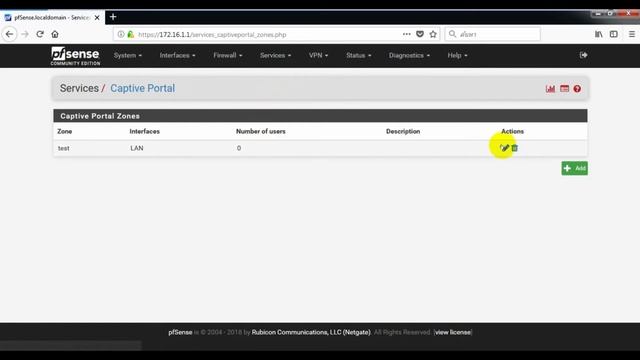Image resolution: width=640 pixels, height=360 pixels.
Task: Click connection padlock security icon
Action: [x=131, y=34]
